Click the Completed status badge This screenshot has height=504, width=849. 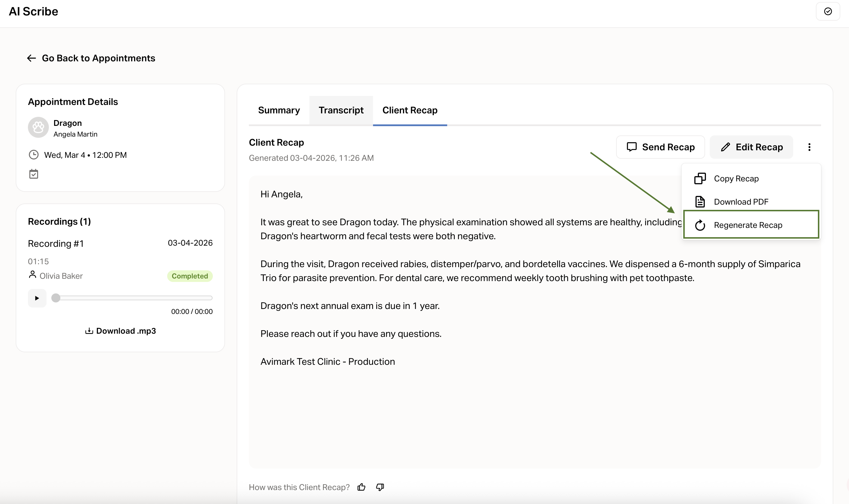pyautogui.click(x=190, y=276)
